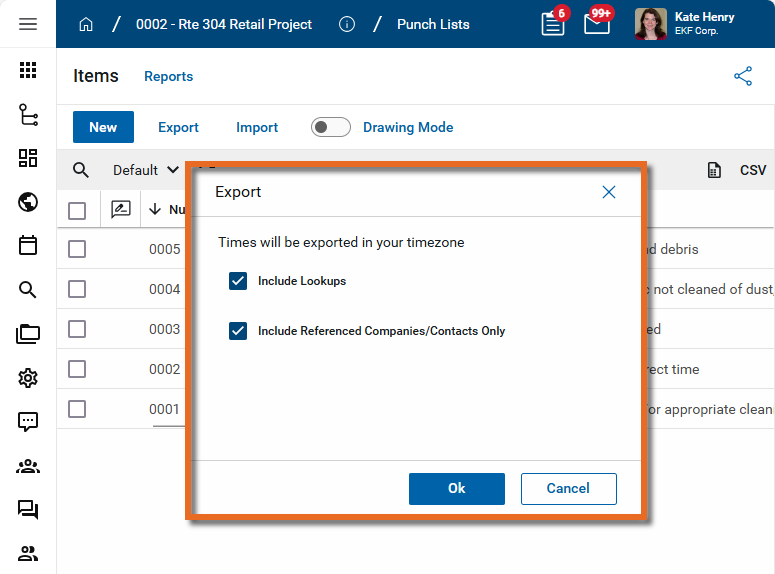The height and width of the screenshot is (574, 775).
Task: Sort by the Number column arrow
Action: click(x=155, y=210)
